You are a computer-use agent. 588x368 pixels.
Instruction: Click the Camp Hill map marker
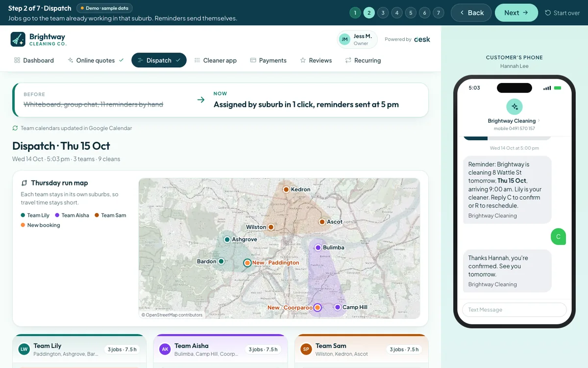338,307
